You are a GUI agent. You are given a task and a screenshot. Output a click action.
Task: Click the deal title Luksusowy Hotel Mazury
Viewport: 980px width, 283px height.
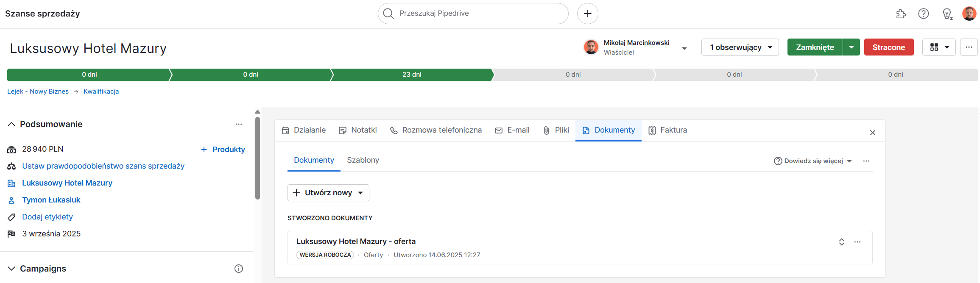pyautogui.click(x=88, y=48)
